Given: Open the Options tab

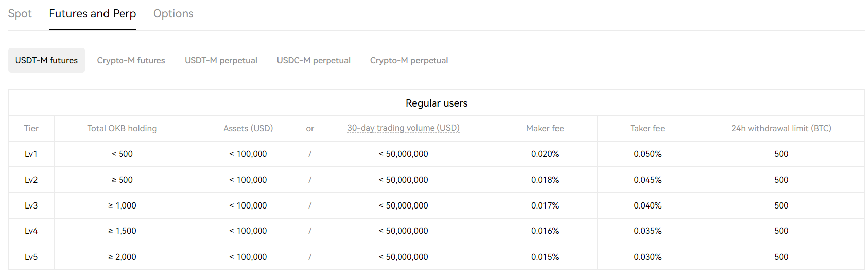Looking at the screenshot, I should 173,14.
